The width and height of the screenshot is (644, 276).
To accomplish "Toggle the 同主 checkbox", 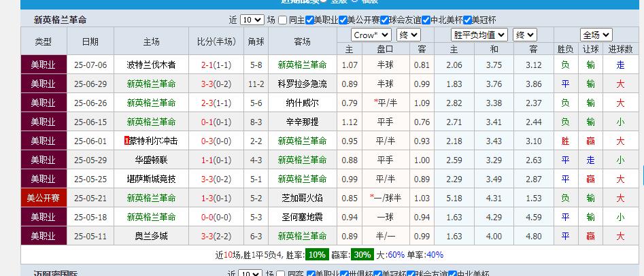I will pyautogui.click(x=283, y=20).
